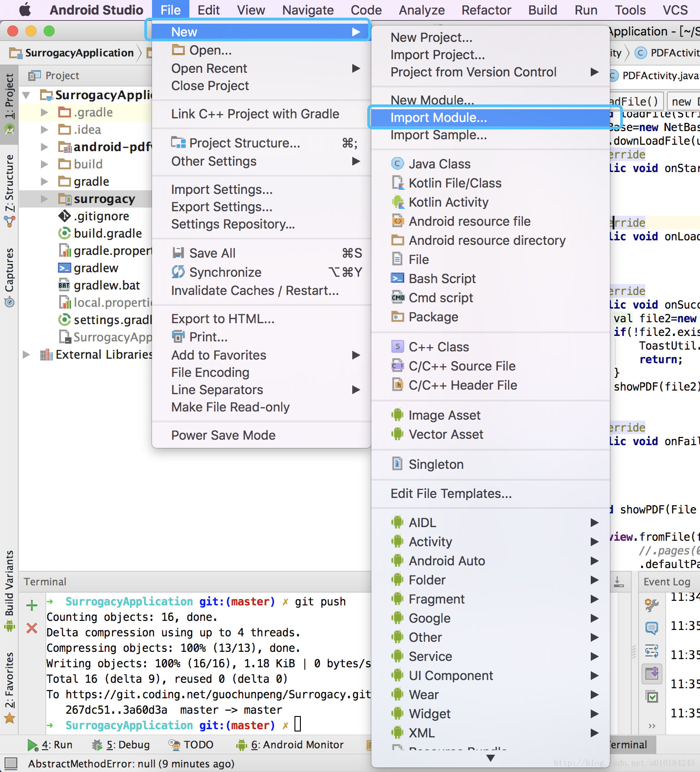Create a Kotlin File/Class
Image resolution: width=700 pixels, height=772 pixels.
tap(491, 183)
